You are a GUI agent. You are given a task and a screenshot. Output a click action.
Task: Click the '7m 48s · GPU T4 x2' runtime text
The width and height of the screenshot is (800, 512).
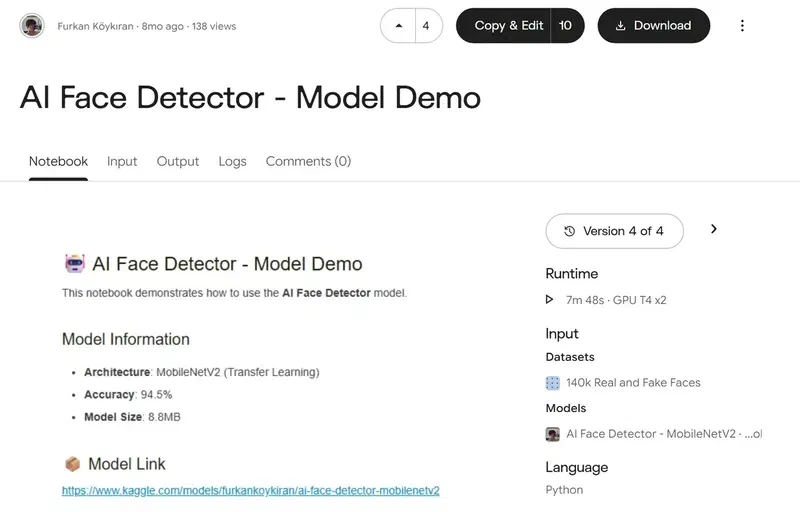point(616,300)
